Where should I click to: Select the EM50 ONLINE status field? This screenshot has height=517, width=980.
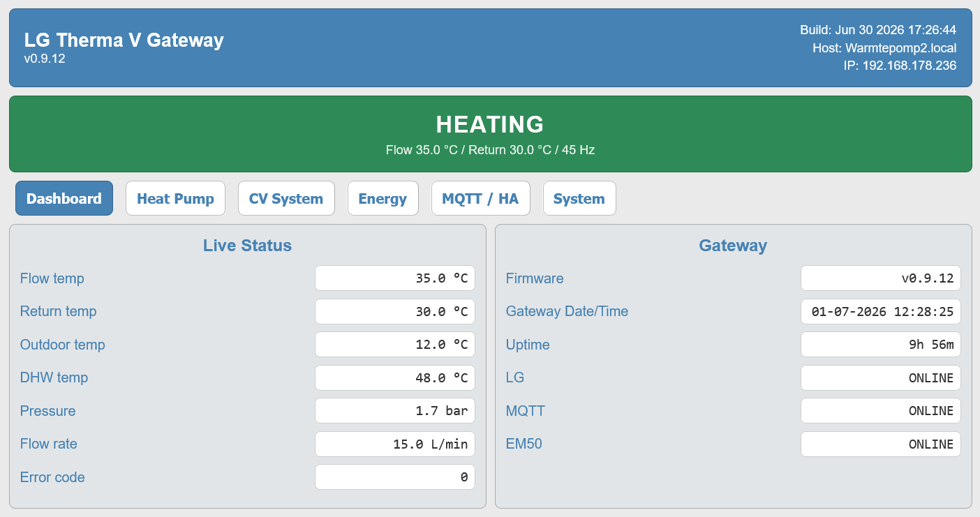tap(881, 444)
